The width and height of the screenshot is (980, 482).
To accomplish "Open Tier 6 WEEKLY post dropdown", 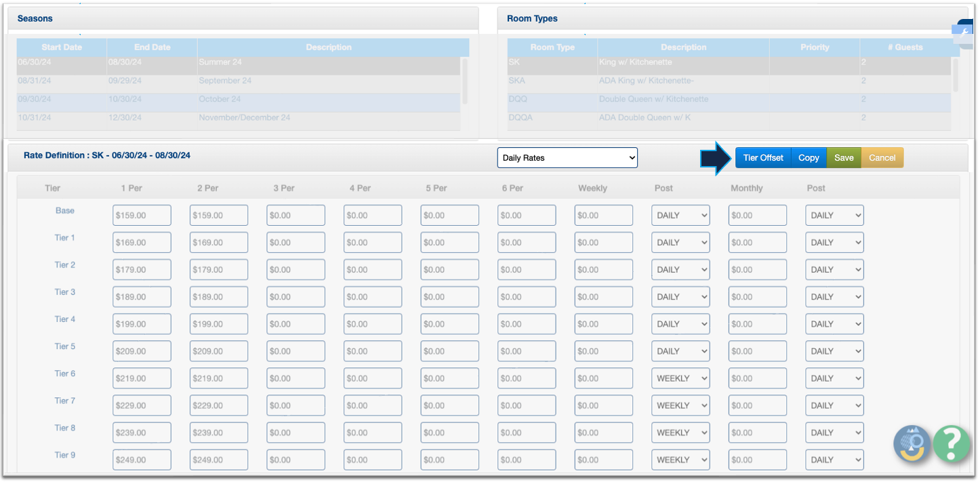I will (x=680, y=378).
